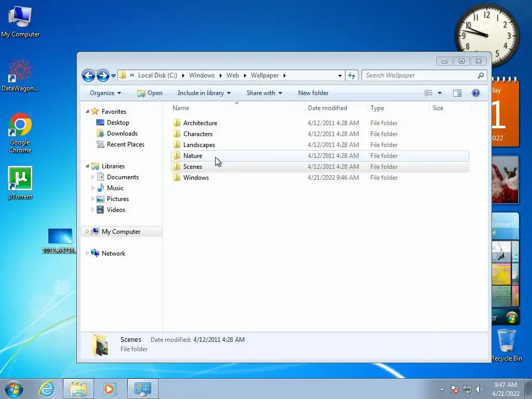
Task: Expand the Documents library node
Action: [92, 177]
